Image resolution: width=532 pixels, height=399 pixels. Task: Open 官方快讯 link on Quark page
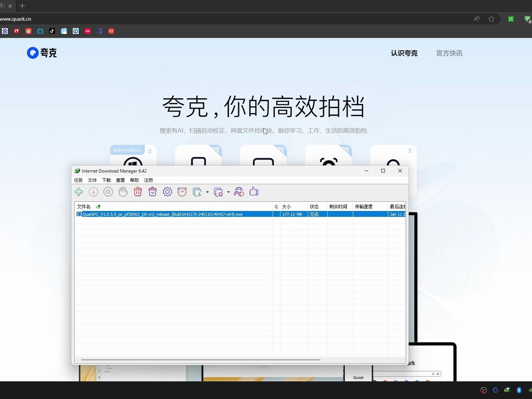tap(449, 53)
